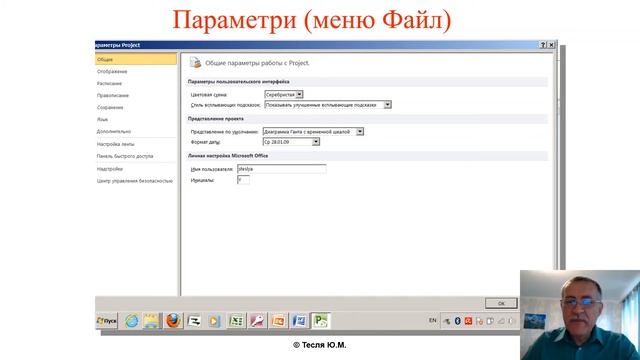This screenshot has width=640, height=360.
Task: Expand the Представление по умолчанию dropdown
Action: (360, 132)
